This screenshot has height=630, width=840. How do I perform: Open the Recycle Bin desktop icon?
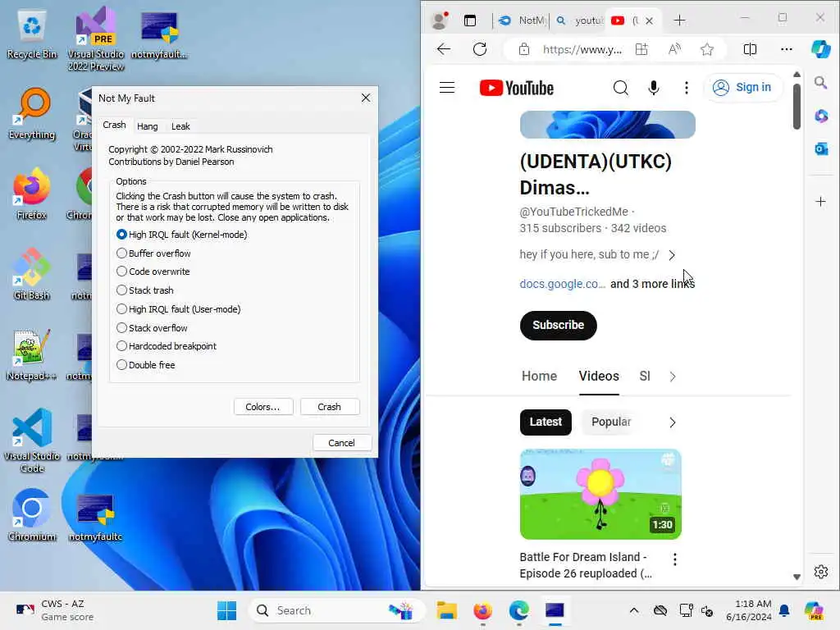point(32,34)
